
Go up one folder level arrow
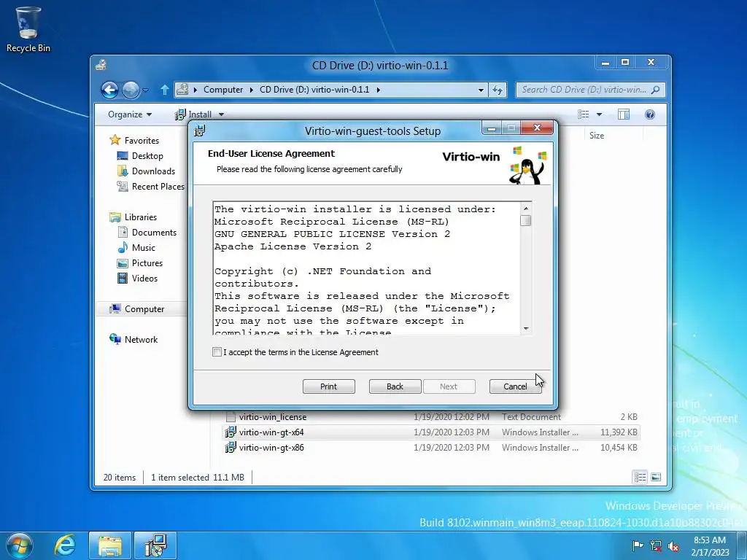tap(165, 90)
